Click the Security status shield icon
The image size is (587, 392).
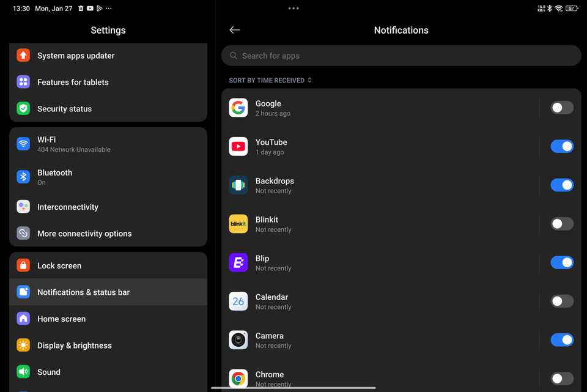point(23,109)
